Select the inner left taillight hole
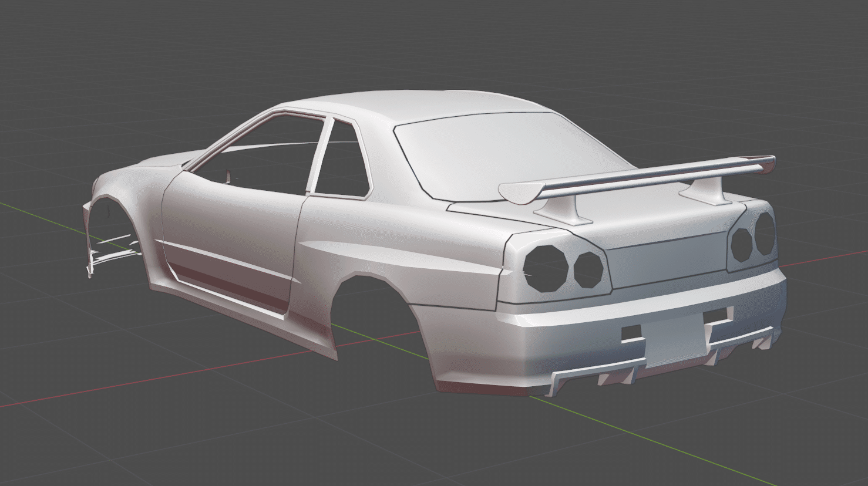 point(589,269)
